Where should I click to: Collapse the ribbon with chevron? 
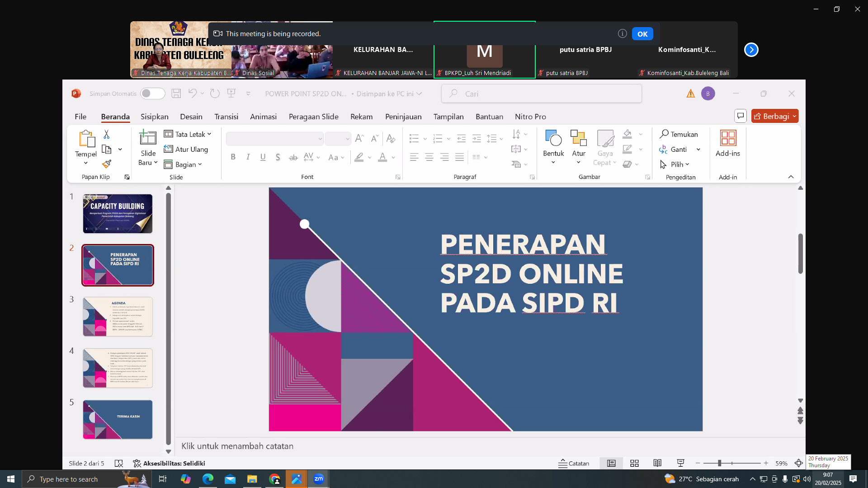[791, 177]
